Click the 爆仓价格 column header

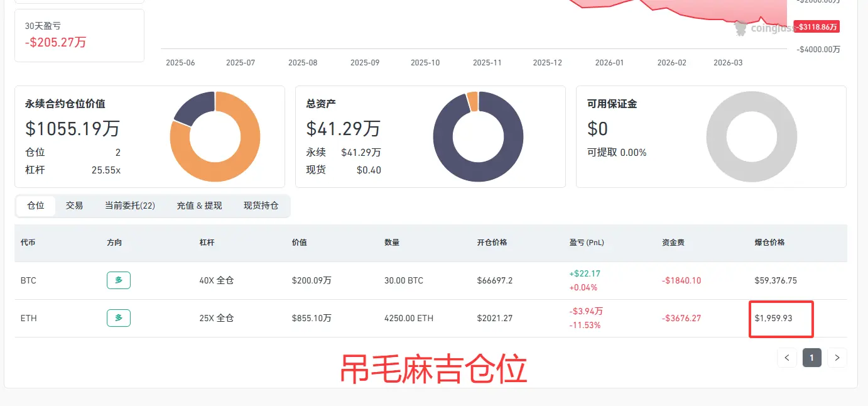pyautogui.click(x=769, y=243)
